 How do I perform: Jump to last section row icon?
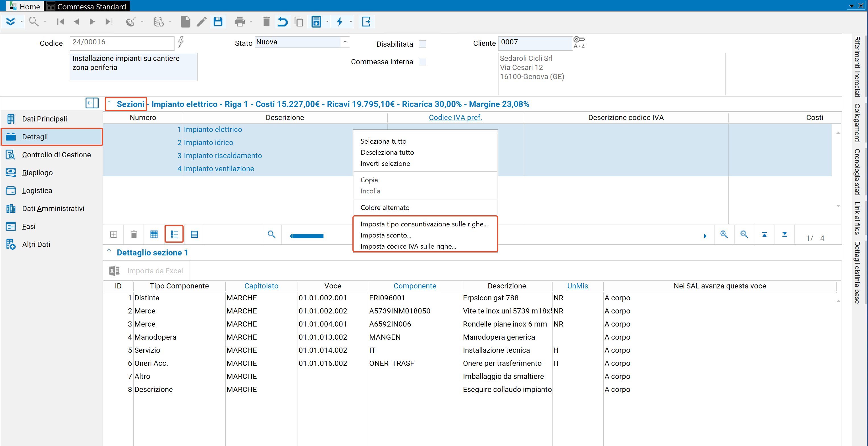coord(784,234)
